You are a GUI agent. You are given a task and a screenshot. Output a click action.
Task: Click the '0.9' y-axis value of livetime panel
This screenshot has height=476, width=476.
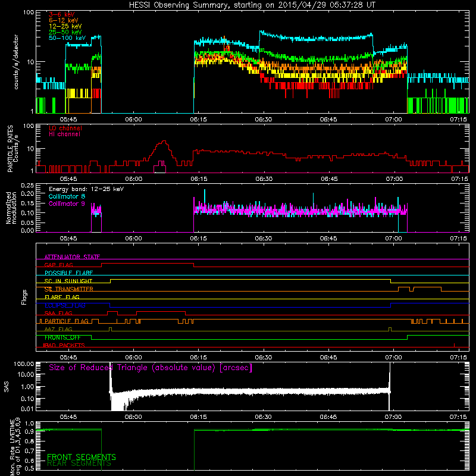29,431
